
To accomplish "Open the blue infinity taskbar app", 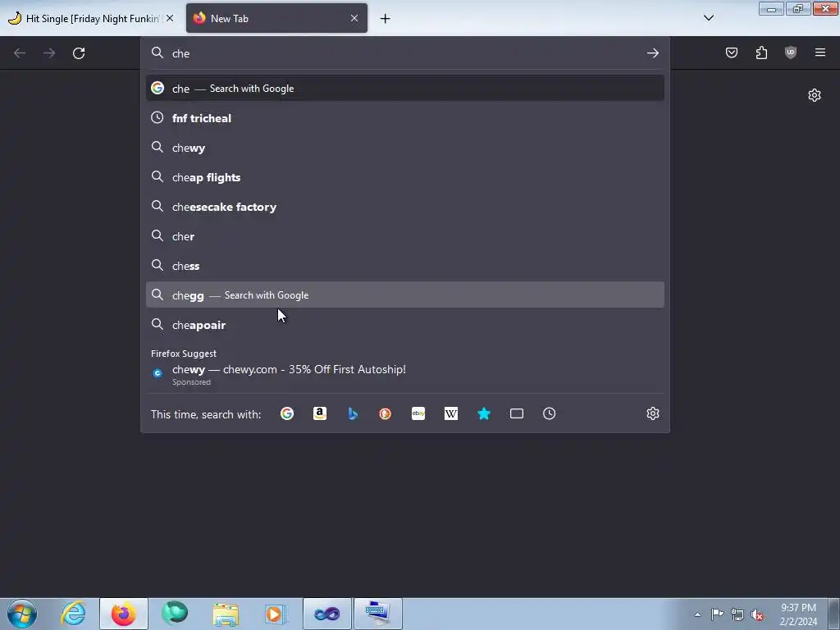I will pos(326,614).
